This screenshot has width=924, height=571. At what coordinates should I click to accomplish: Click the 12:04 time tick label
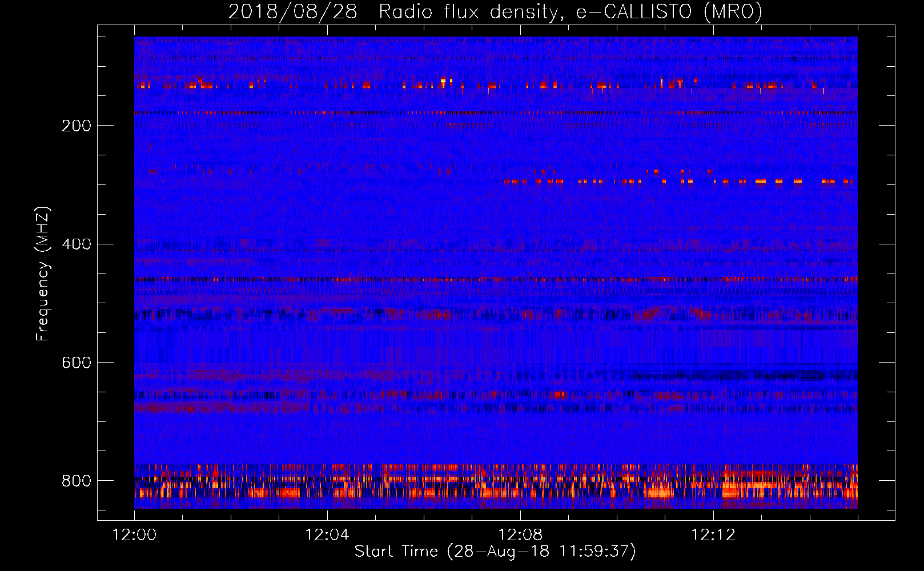[327, 535]
